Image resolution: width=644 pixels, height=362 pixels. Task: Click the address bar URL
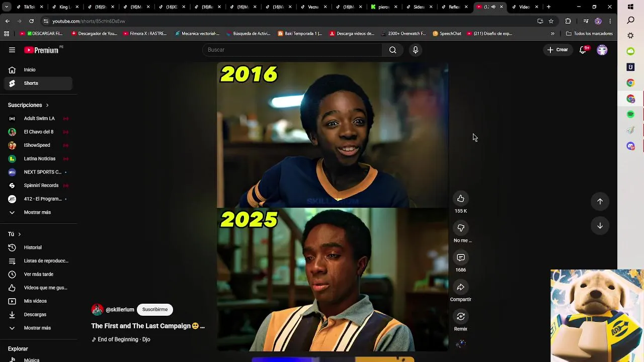pyautogui.click(x=89, y=21)
